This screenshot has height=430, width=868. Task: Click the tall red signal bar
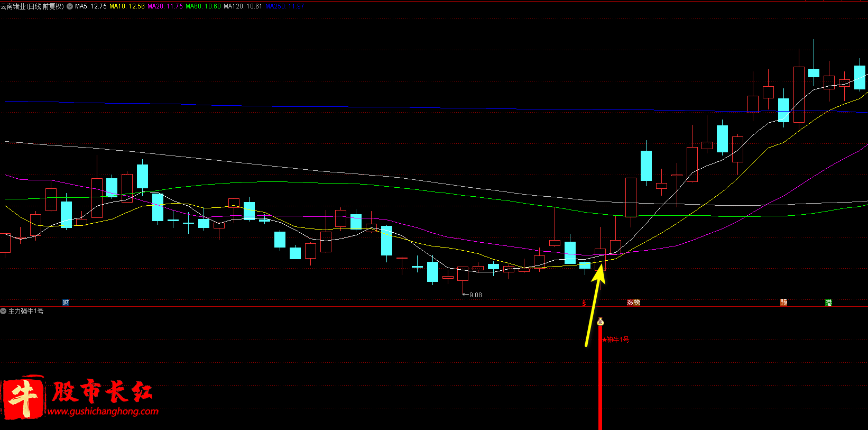click(x=600, y=378)
